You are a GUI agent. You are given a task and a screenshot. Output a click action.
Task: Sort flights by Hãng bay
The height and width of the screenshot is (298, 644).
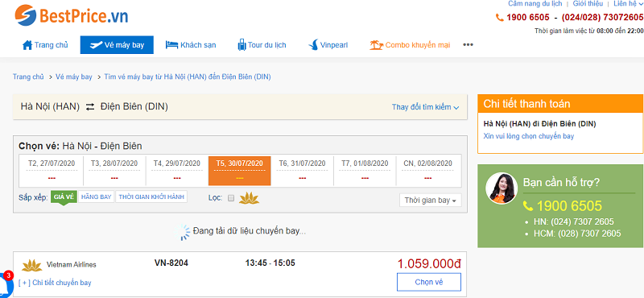tap(97, 197)
